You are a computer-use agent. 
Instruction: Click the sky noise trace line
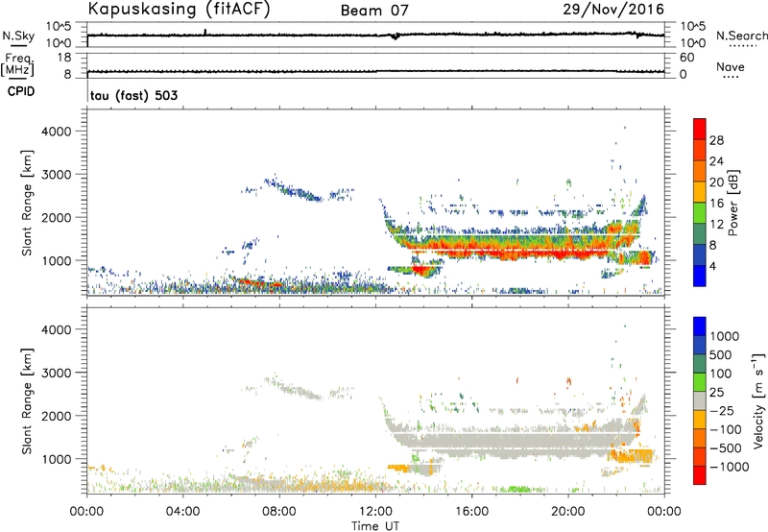tap(375, 36)
